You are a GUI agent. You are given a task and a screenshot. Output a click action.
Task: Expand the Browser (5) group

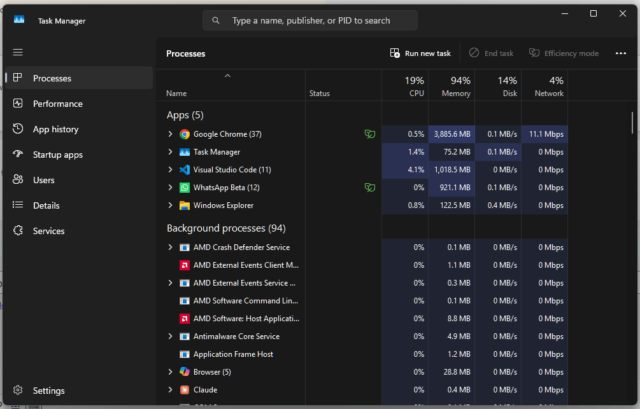[170, 372]
